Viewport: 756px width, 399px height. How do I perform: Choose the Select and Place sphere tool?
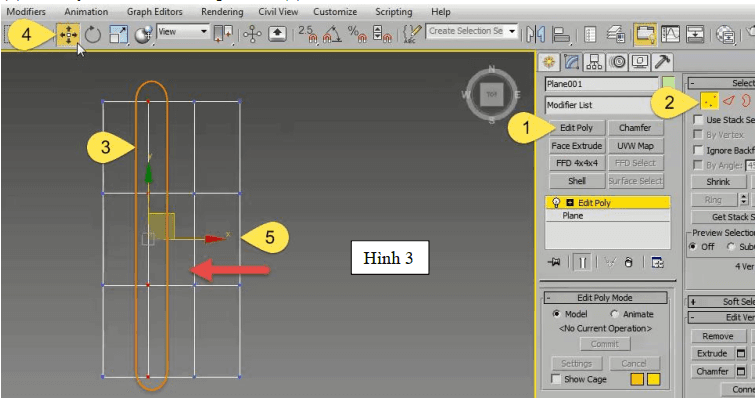click(143, 35)
